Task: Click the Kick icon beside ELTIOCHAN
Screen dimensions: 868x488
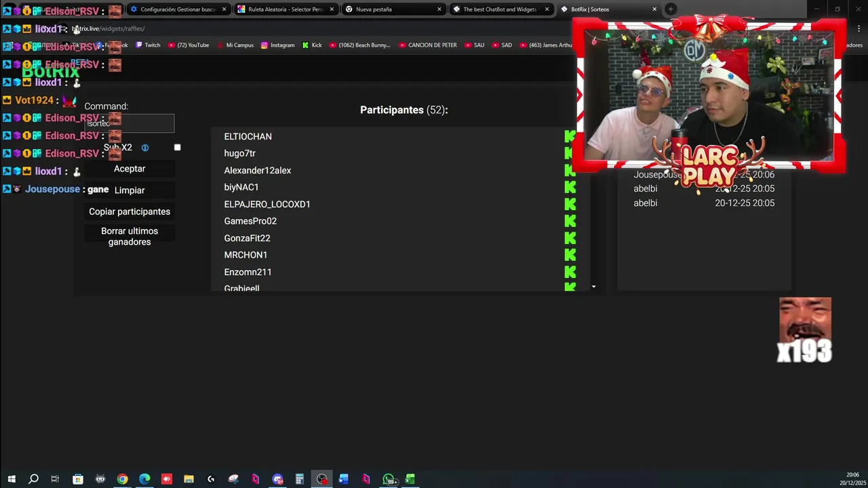Action: (x=570, y=136)
